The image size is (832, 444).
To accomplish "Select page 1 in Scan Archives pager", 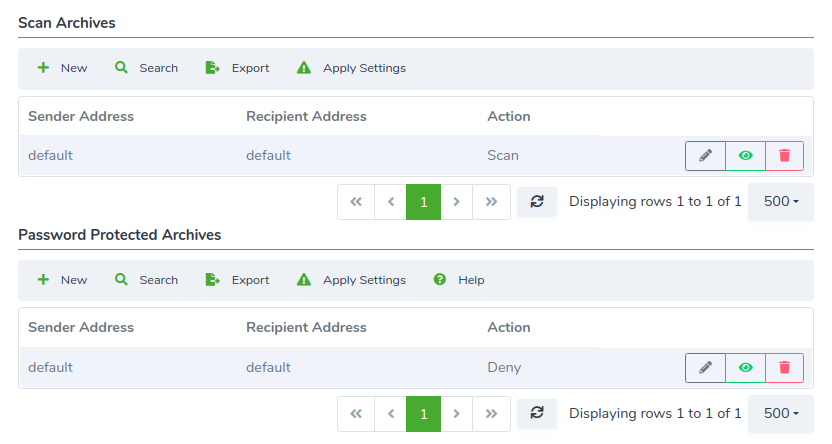I will [x=423, y=202].
